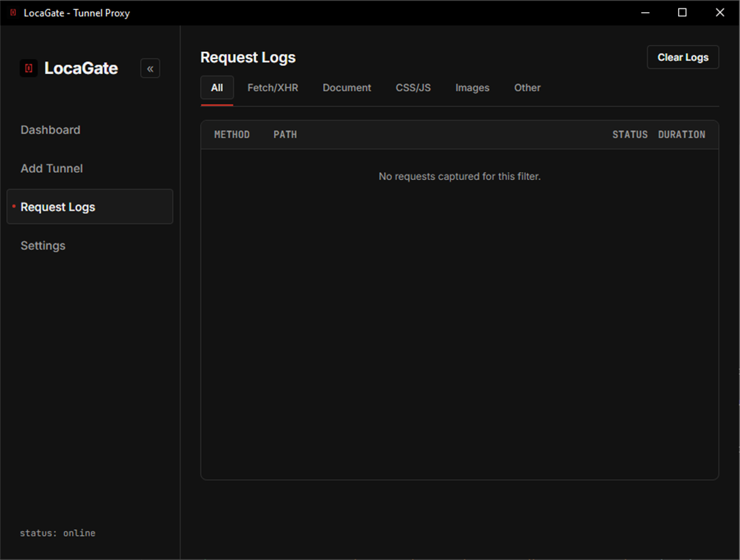Maximize the LocaGate window
This screenshot has width=740, height=560.
click(682, 13)
